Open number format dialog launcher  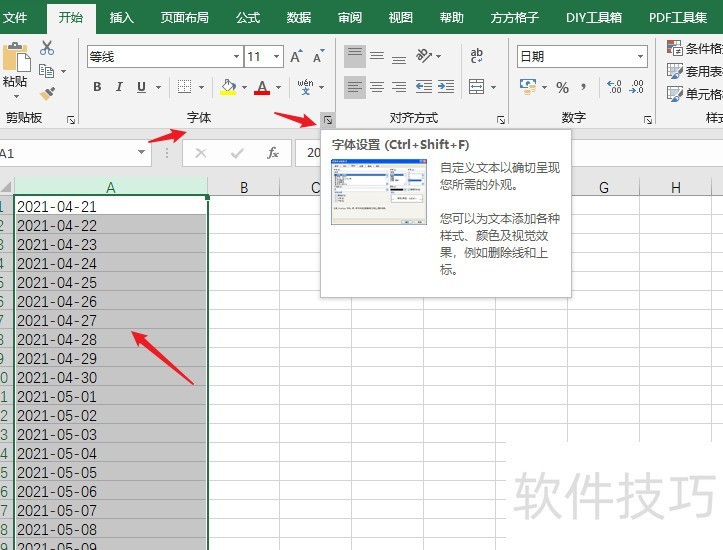tap(648, 120)
